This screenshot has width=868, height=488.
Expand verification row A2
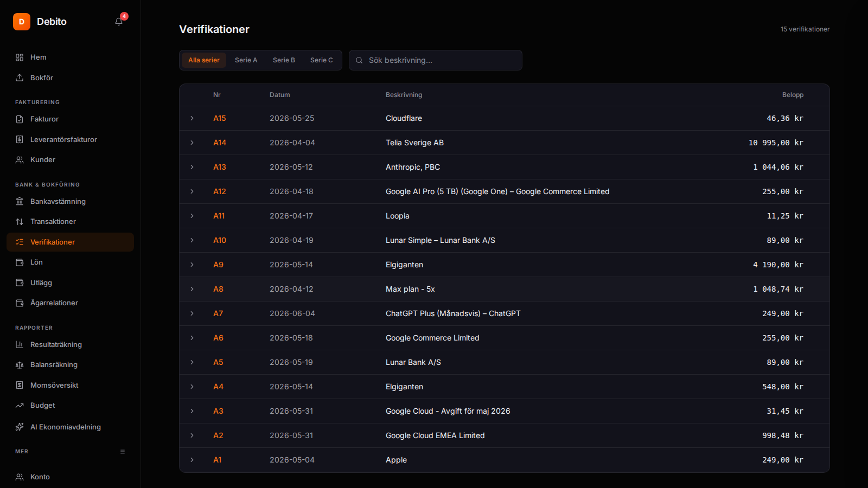click(192, 435)
